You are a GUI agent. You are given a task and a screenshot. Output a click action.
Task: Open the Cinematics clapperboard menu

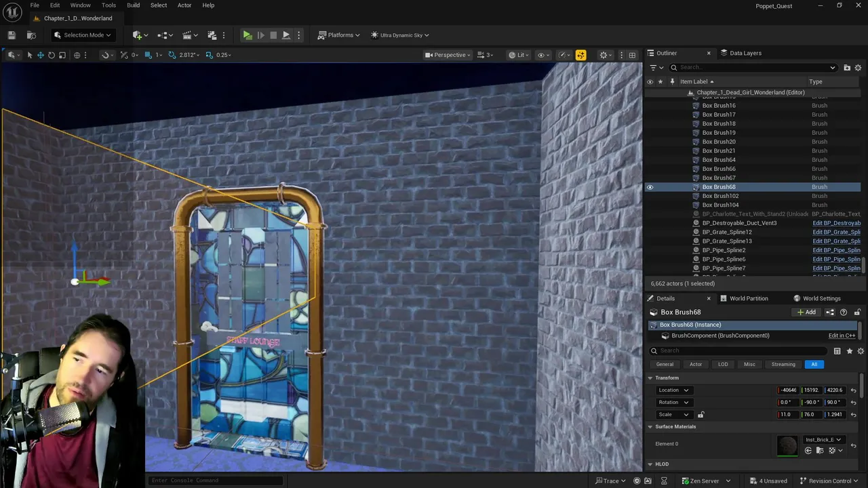tap(191, 35)
